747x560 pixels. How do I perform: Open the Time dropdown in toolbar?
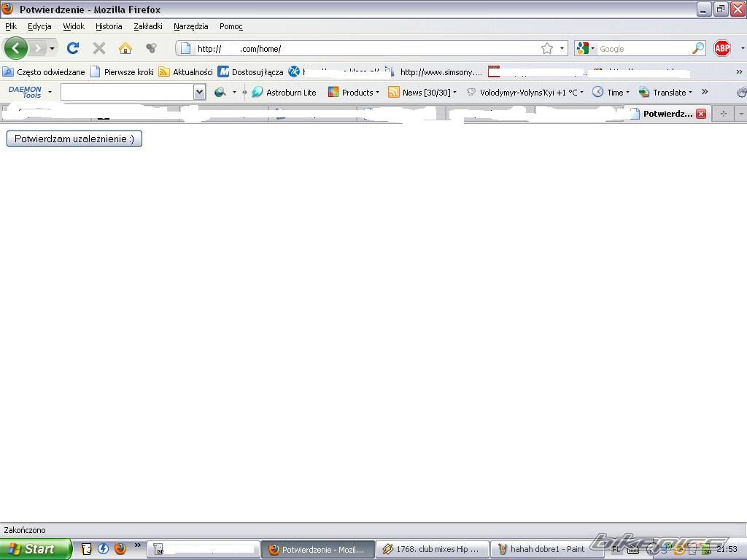(611, 93)
